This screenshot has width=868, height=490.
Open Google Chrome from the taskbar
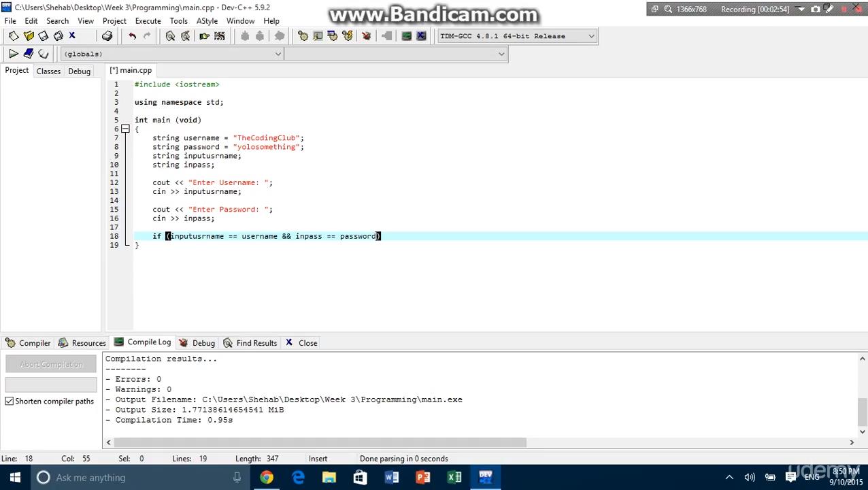[x=267, y=477]
